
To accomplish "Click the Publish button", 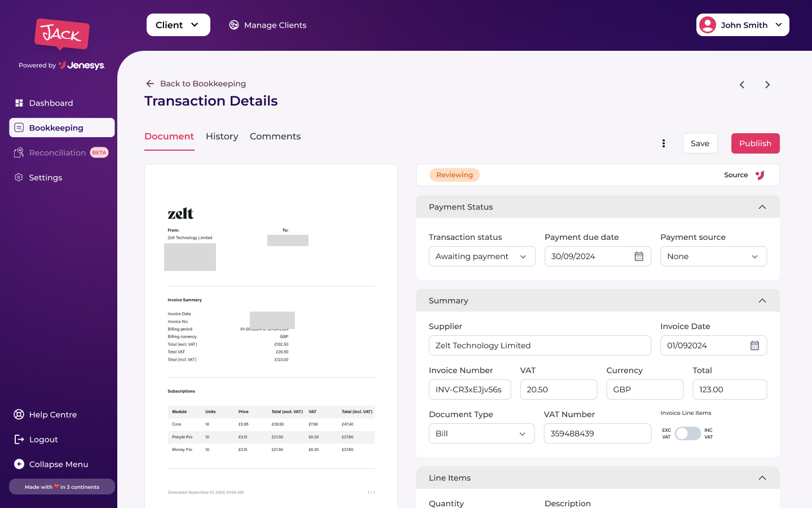I will tap(756, 143).
